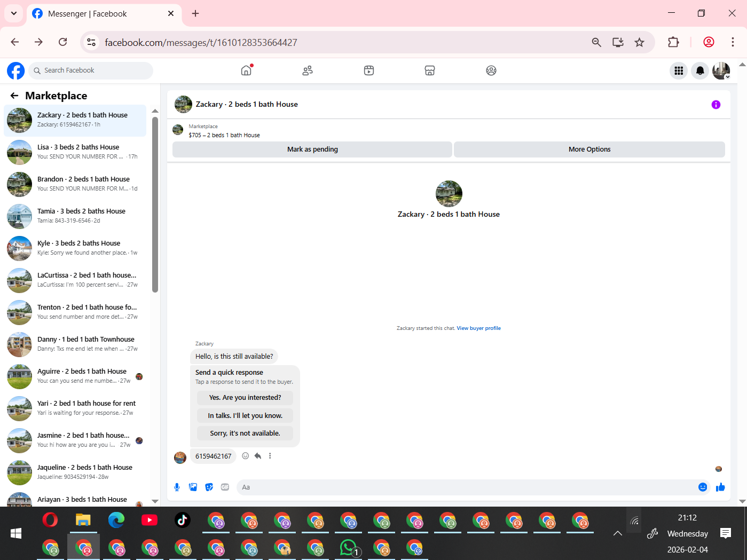Image resolution: width=747 pixels, height=560 pixels.
Task: Show hidden system tray icons
Action: pyautogui.click(x=618, y=533)
